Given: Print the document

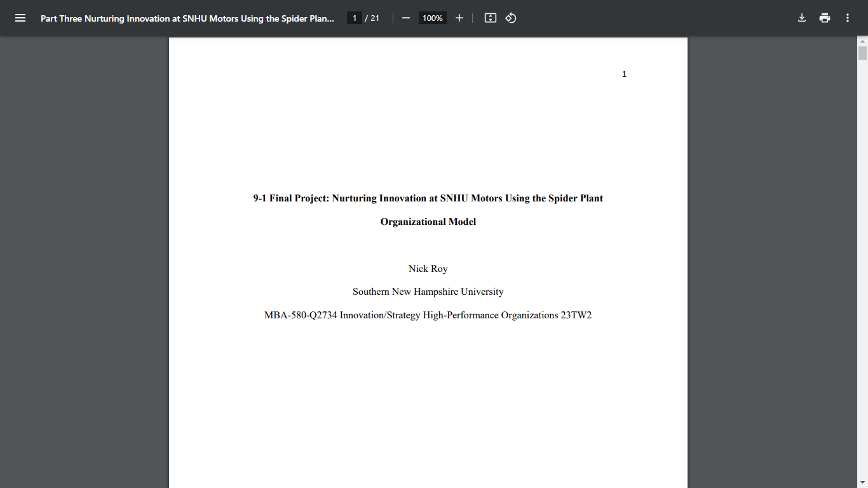Looking at the screenshot, I should point(825,18).
